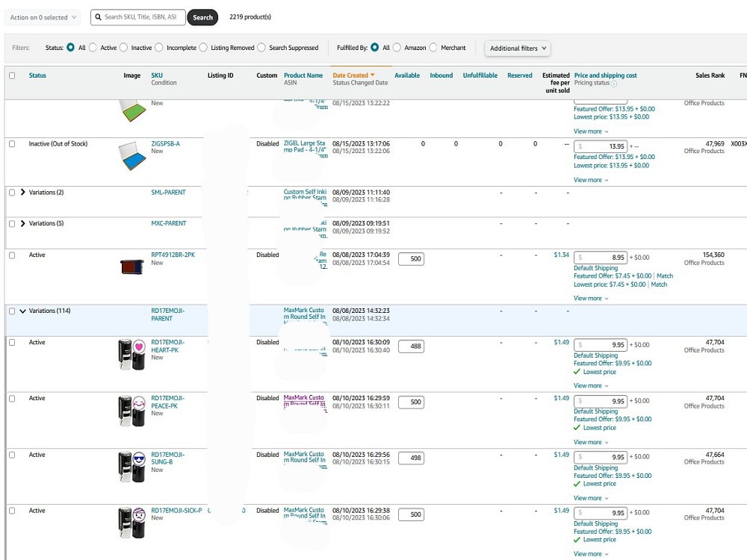Open the RPT4912BR-2PK SKU link
The width and height of the screenshot is (747, 560).
pyautogui.click(x=173, y=255)
